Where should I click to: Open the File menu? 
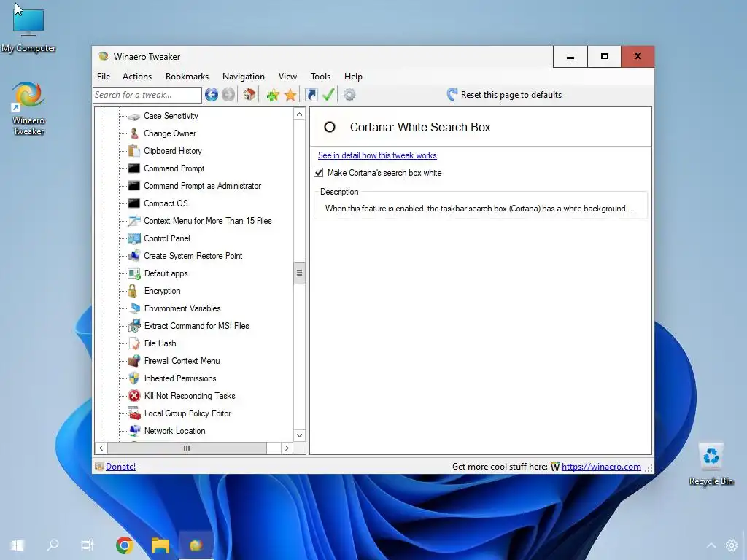[104, 77]
